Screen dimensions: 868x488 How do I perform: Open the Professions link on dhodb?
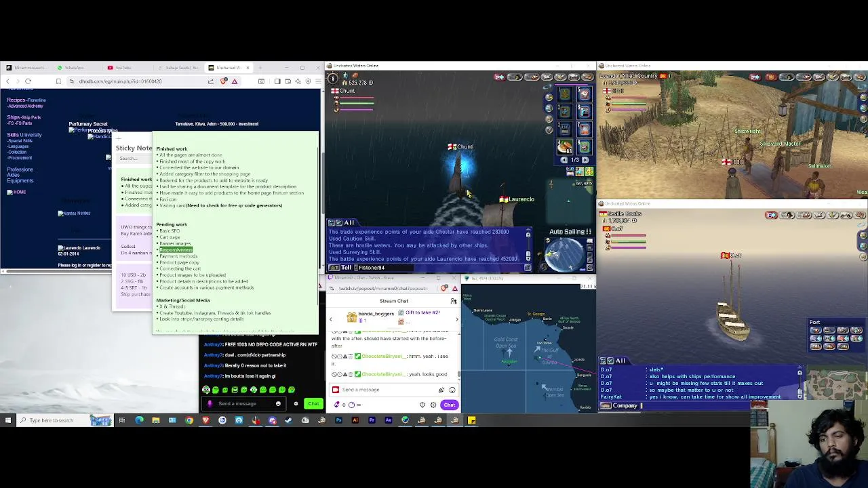pyautogui.click(x=20, y=169)
